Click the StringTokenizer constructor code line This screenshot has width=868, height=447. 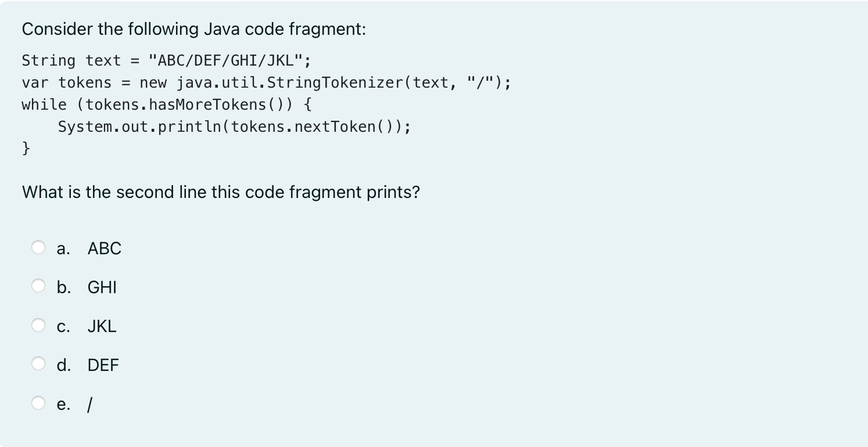click(266, 82)
